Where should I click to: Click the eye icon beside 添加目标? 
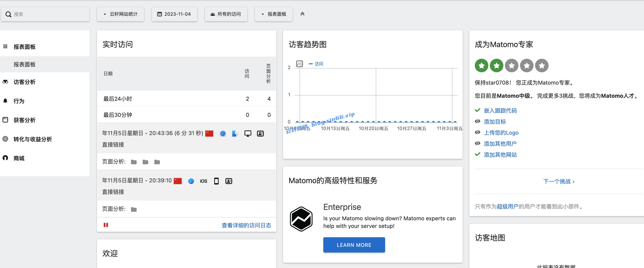pos(478,121)
